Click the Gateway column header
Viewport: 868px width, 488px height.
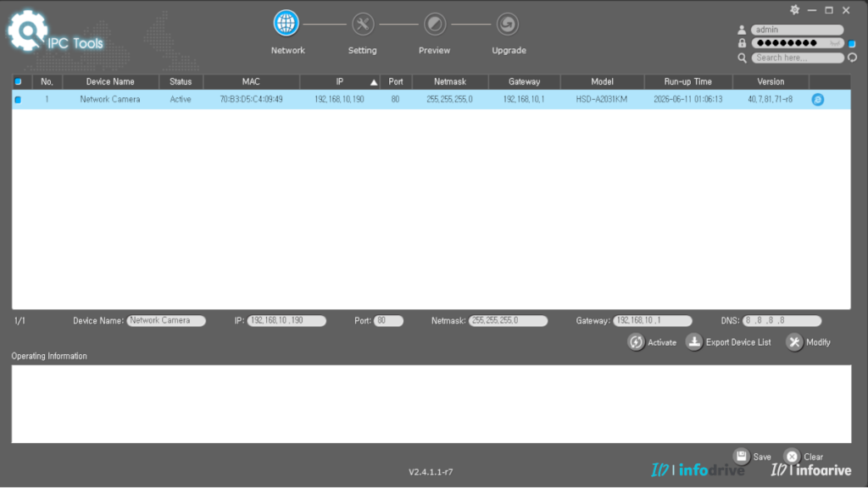pos(524,82)
